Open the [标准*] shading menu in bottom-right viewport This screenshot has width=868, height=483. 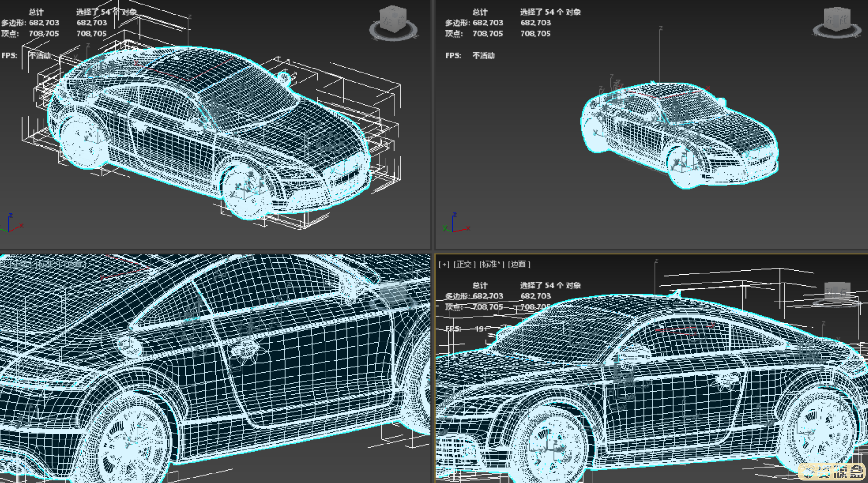(492, 264)
